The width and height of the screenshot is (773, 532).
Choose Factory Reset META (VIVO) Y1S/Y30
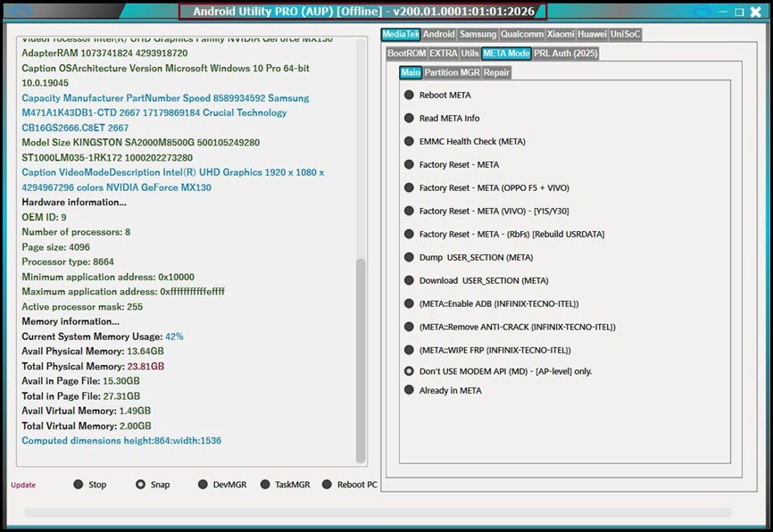pos(486,211)
